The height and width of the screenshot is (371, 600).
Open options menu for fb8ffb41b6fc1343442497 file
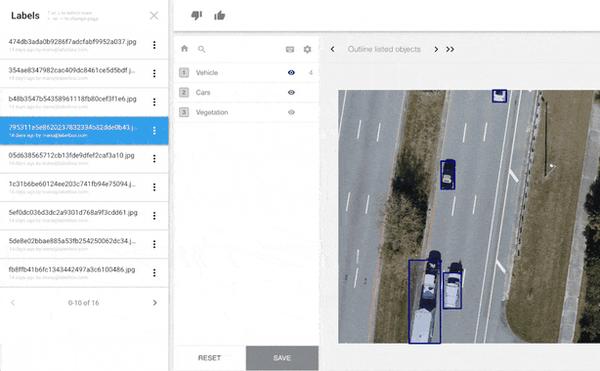[x=154, y=272]
